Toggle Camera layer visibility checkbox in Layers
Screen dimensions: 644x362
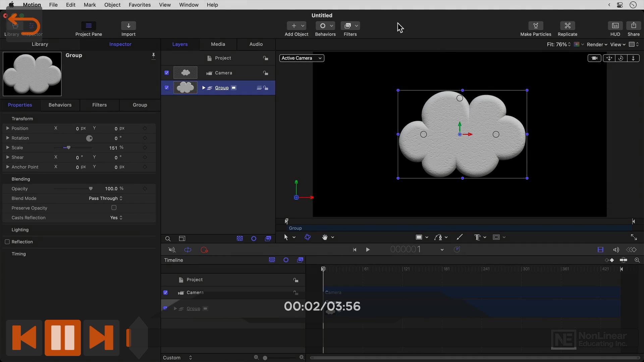pos(167,73)
